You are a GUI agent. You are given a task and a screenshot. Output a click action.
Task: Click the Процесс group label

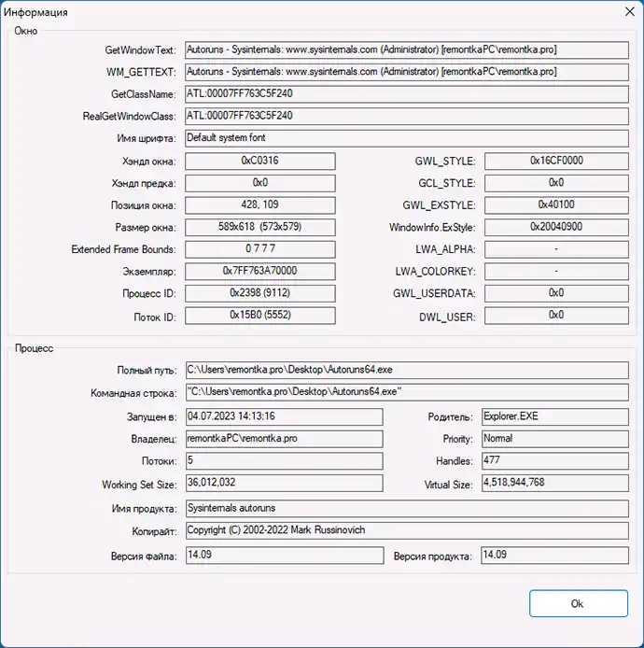(x=34, y=348)
